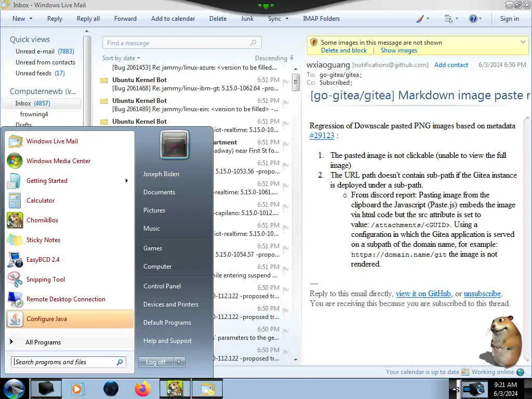Click Junk in toolbar

coord(247,19)
